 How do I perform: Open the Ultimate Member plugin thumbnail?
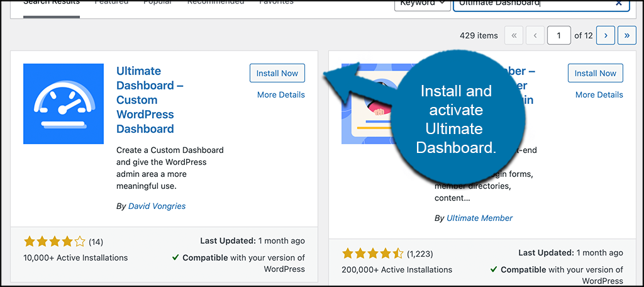tap(366, 104)
